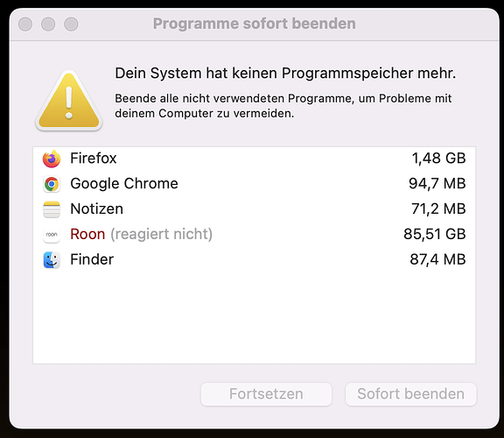Click the window zoom button
Viewport: 504px width, 438px height.
pyautogui.click(x=71, y=25)
